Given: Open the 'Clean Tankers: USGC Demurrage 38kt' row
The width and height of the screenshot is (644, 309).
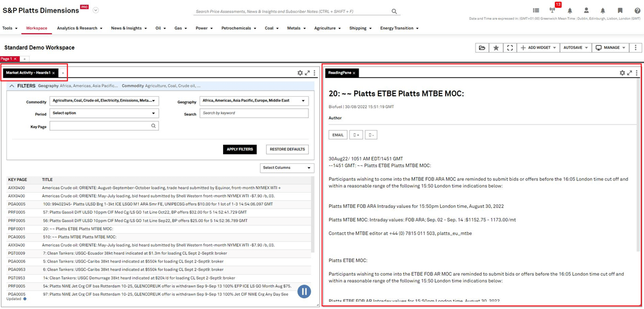Looking at the screenshot, I should (x=159, y=278).
